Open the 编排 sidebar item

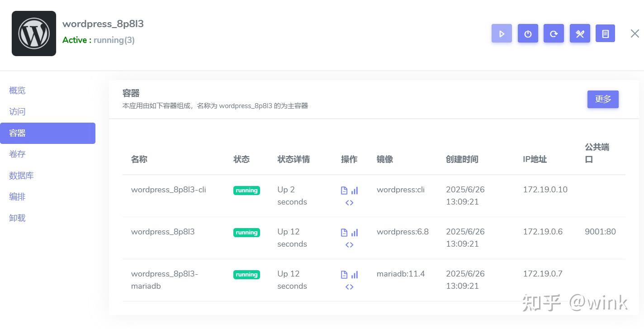pos(17,196)
